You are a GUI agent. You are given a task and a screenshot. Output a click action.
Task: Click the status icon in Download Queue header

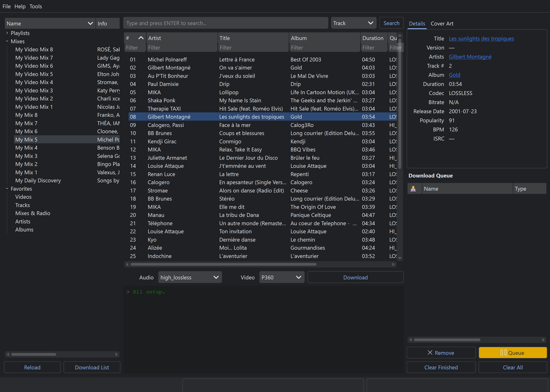tap(413, 189)
